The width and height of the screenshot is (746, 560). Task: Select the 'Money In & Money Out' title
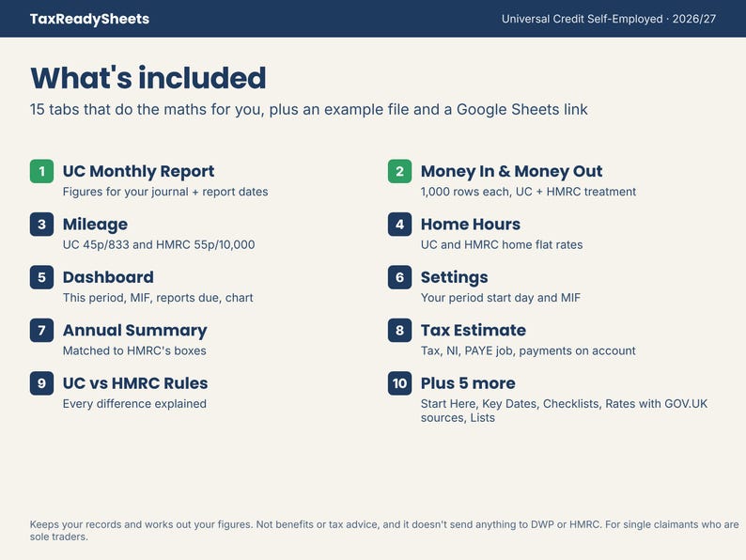(511, 171)
